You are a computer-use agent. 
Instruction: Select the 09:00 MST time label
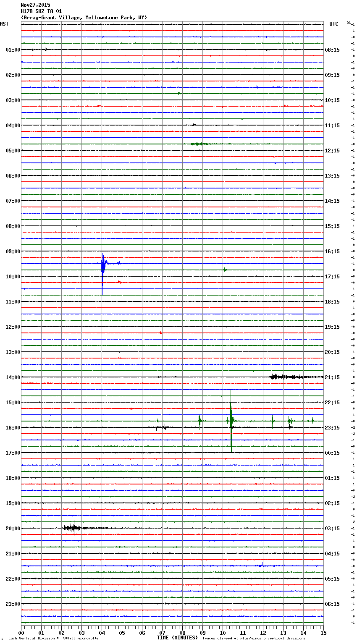[x=13, y=251]
